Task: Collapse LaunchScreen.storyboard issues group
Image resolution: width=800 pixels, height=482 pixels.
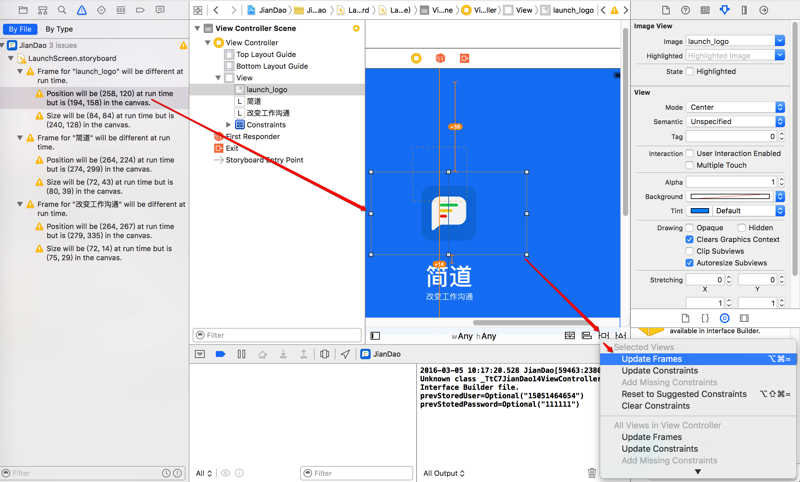Action: pos(11,58)
